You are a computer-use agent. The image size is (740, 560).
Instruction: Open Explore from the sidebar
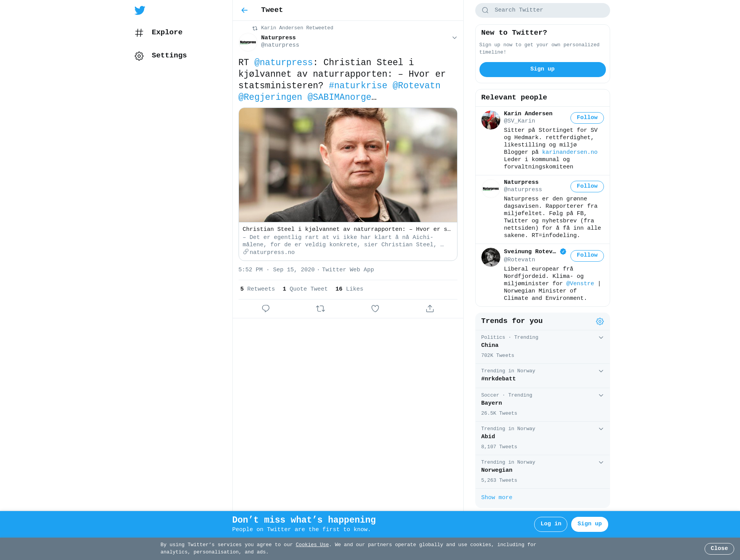click(x=158, y=32)
